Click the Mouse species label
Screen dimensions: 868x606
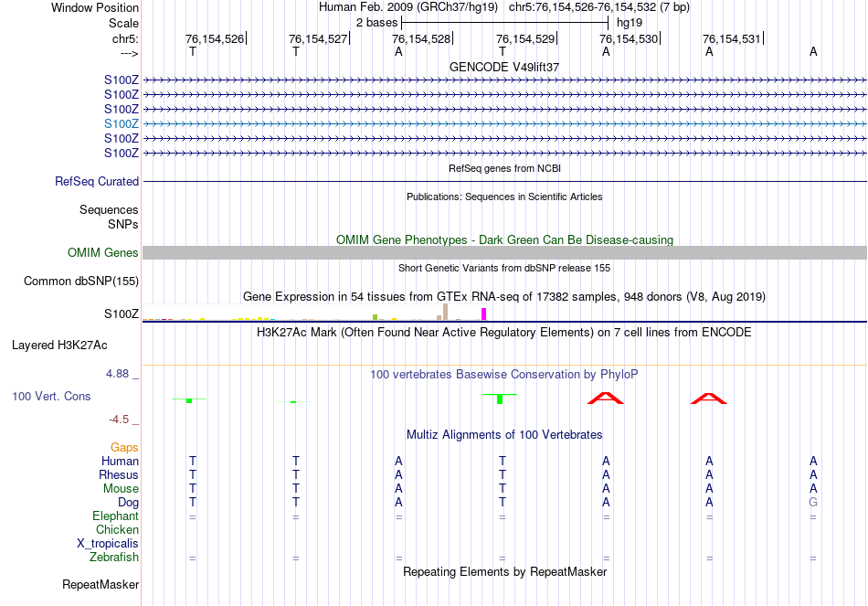click(x=121, y=489)
